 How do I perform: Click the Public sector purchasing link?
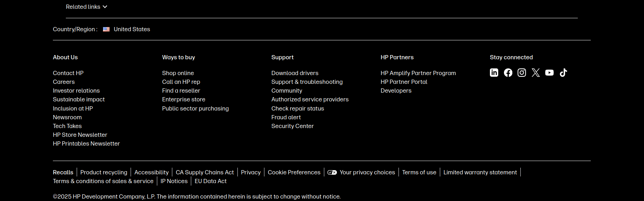195,108
